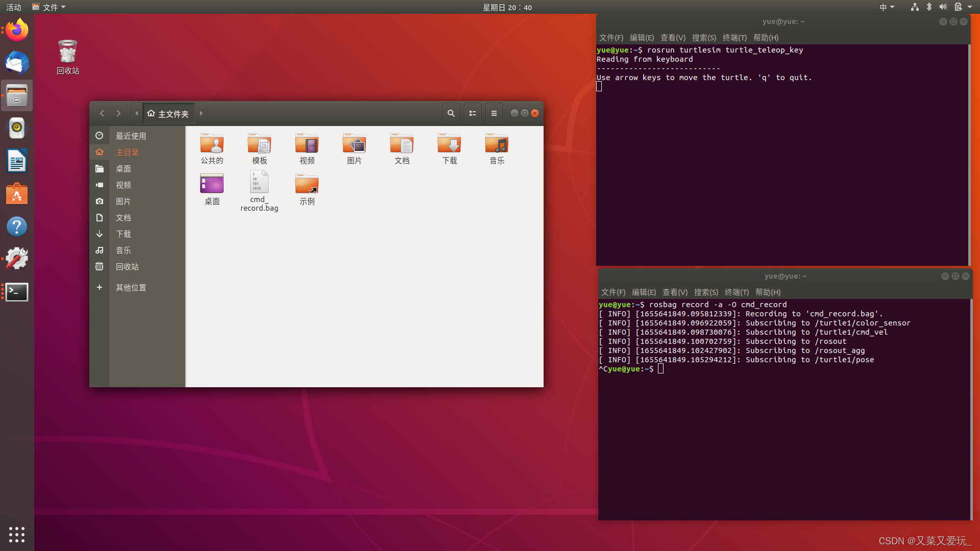Open input method 中 dropdown
The height and width of the screenshot is (551, 980).
pyautogui.click(x=887, y=7)
